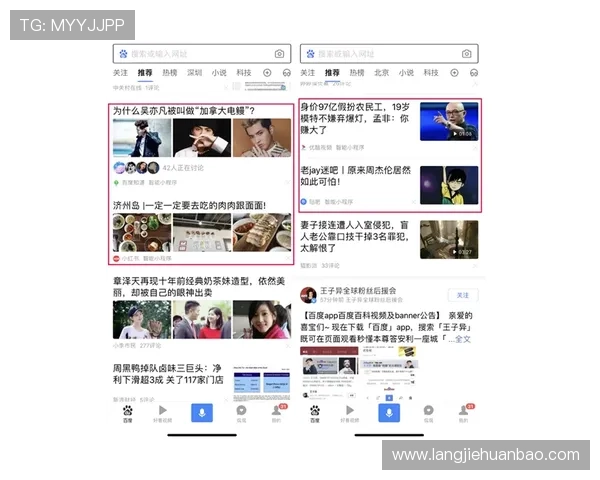Dismiss the 章泽天 article with its X icon
600x480 pixels.
(x=287, y=346)
